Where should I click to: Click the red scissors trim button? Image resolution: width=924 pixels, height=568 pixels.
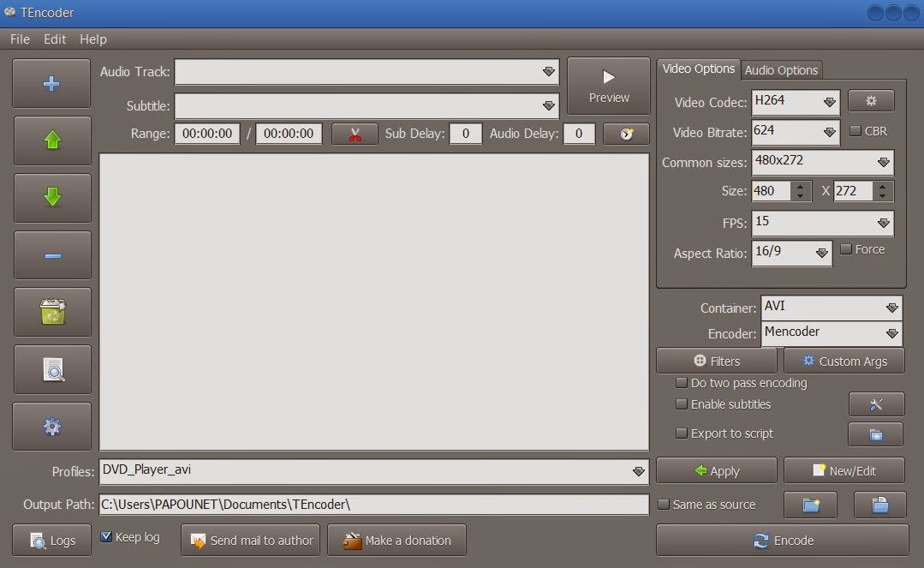click(355, 134)
